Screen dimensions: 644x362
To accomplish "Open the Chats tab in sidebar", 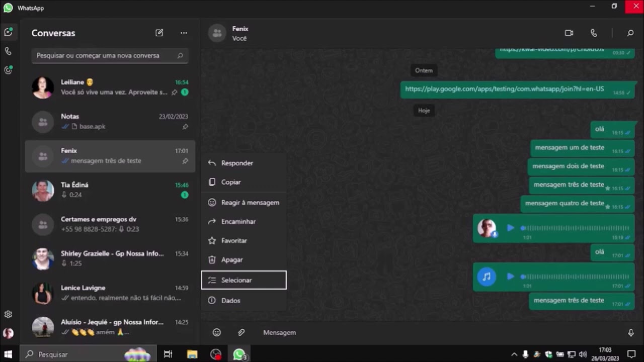I will coord(8,32).
